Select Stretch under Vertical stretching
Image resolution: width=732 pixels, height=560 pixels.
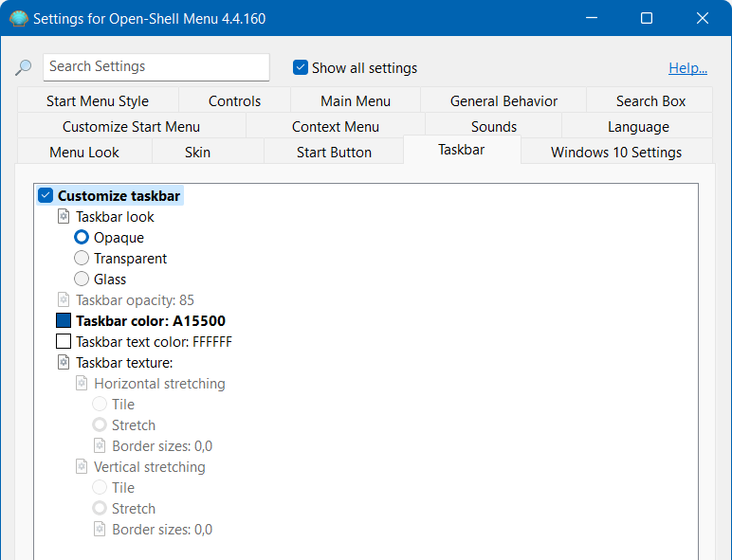point(100,508)
